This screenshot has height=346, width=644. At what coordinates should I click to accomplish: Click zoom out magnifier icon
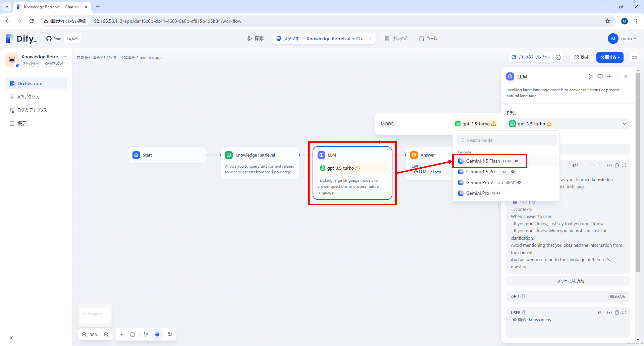coord(84,334)
